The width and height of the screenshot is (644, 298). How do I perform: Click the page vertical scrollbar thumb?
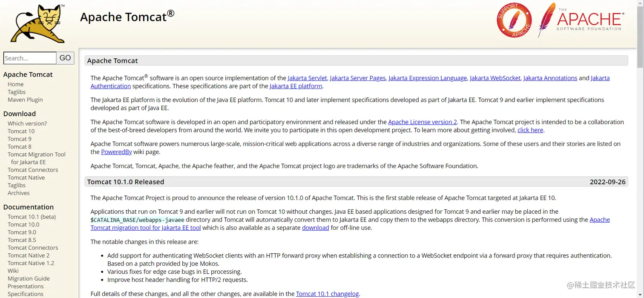tap(640, 37)
